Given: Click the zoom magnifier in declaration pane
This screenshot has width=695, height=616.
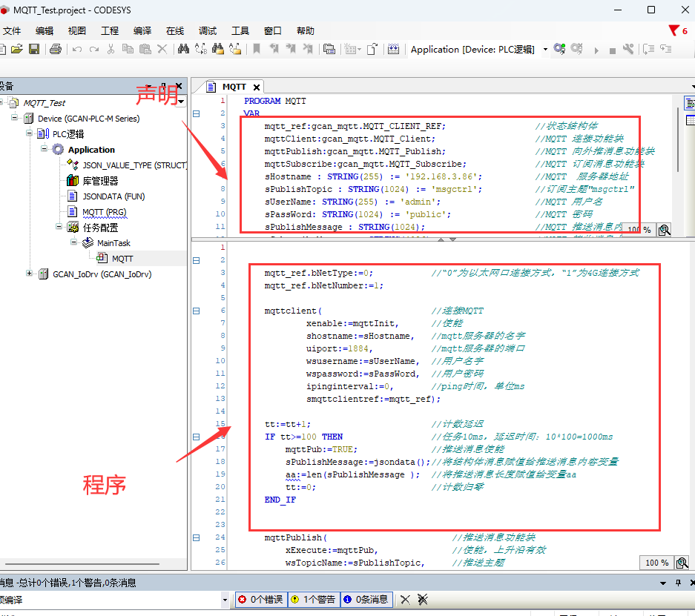Looking at the screenshot, I should [x=664, y=231].
